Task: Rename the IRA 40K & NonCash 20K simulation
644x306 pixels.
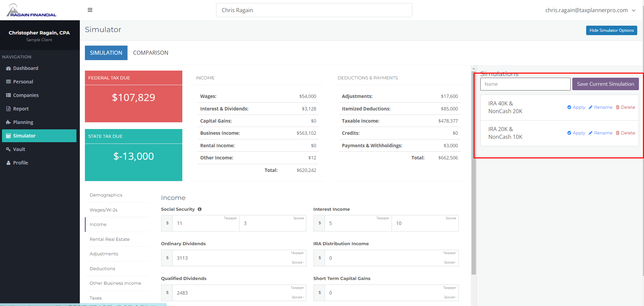Action: [600, 107]
